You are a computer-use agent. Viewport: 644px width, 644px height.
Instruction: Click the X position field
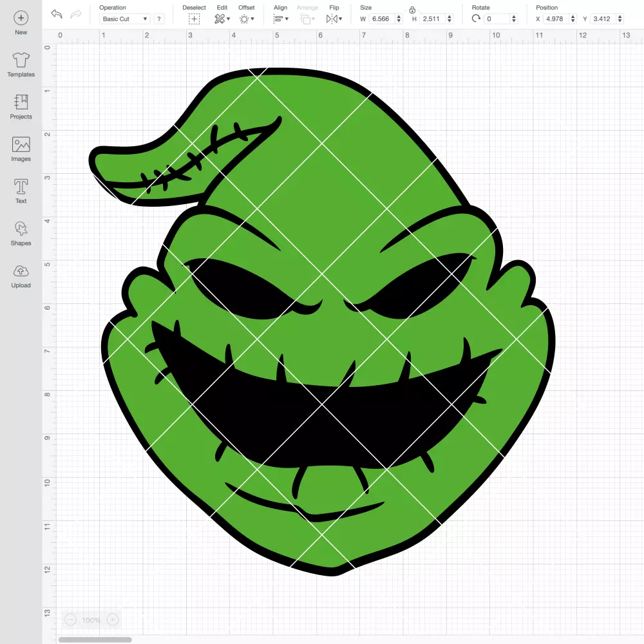point(556,19)
